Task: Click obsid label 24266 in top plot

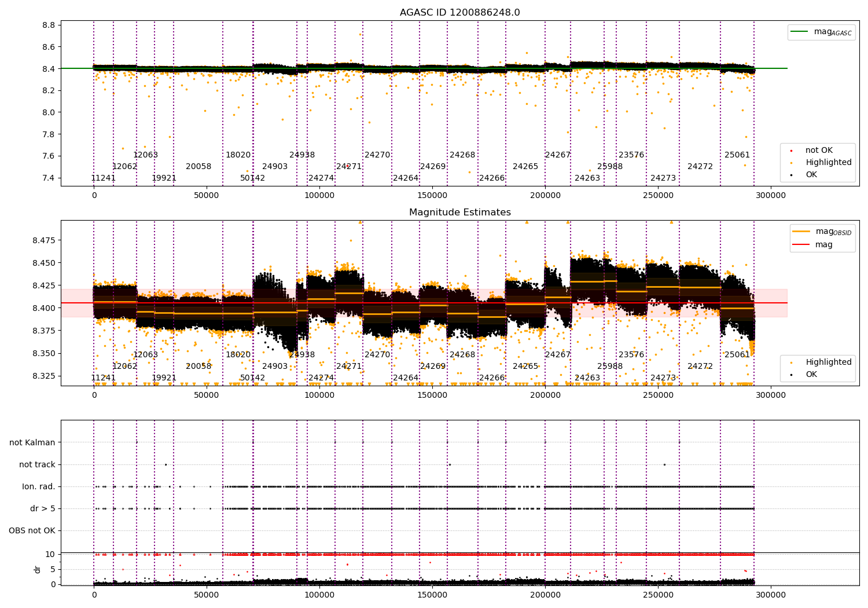Action: click(492, 178)
